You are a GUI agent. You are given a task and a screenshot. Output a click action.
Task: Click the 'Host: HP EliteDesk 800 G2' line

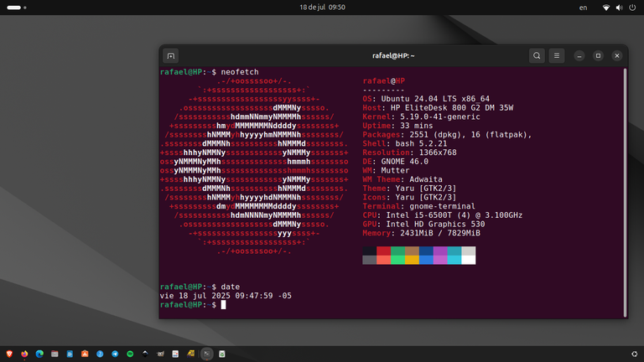(438, 108)
